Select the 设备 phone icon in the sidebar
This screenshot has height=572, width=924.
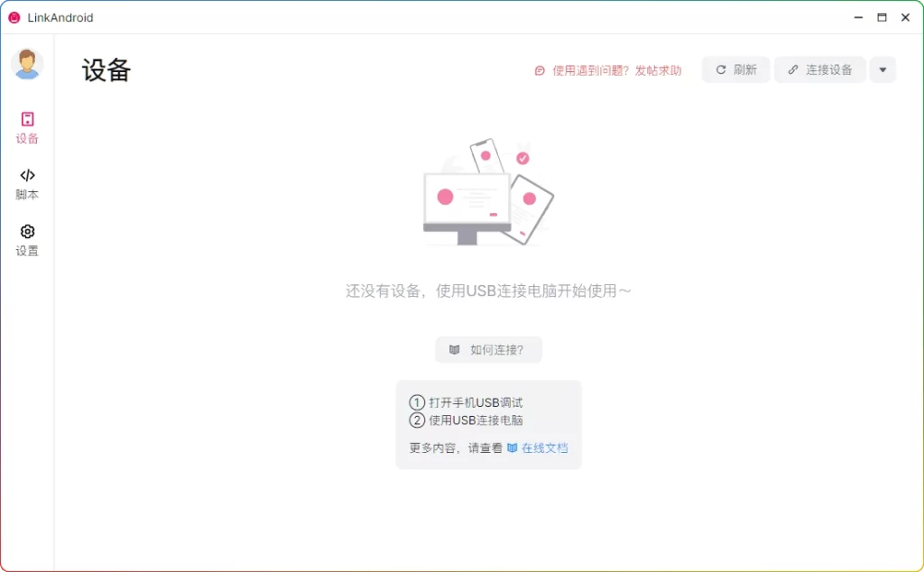(x=26, y=119)
